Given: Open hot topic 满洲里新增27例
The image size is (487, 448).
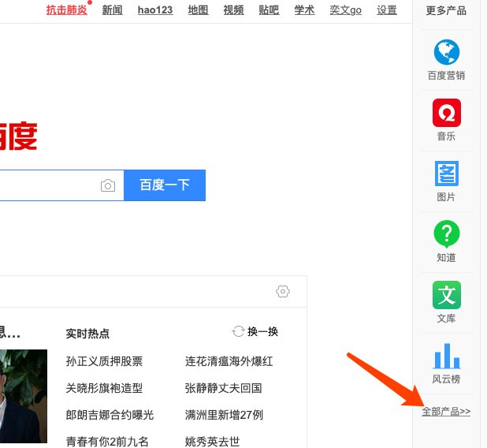Looking at the screenshot, I should tap(224, 415).
